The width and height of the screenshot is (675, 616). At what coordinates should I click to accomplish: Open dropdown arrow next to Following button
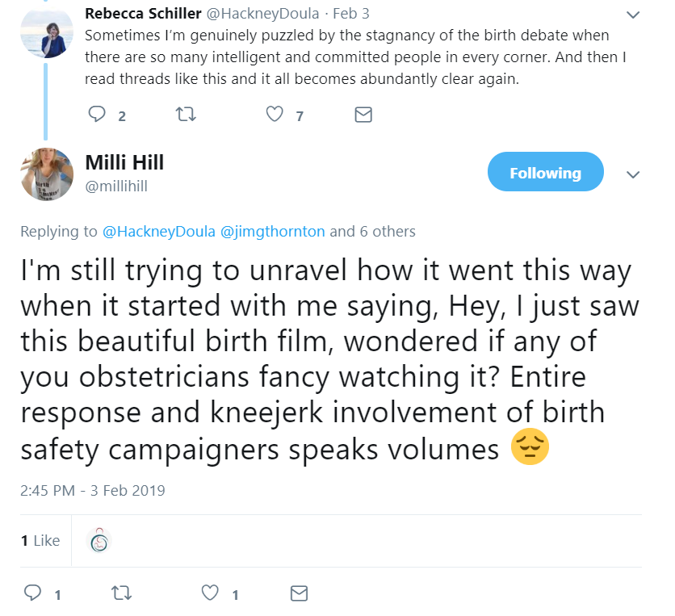point(633,174)
